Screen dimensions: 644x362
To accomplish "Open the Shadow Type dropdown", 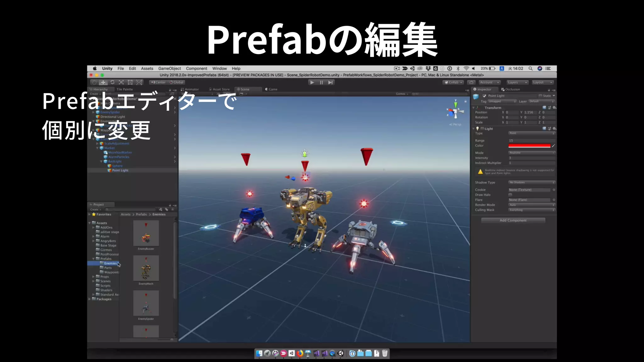I will tap(532, 183).
